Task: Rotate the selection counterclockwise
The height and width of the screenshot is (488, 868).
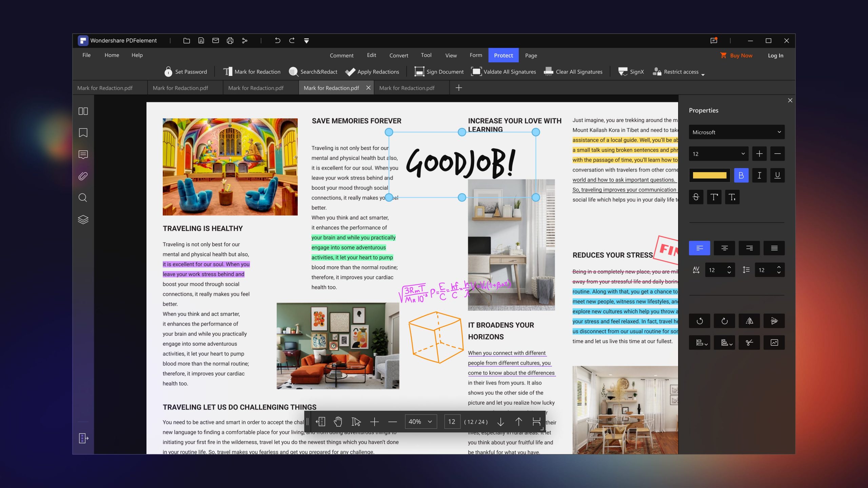Action: [x=699, y=321]
